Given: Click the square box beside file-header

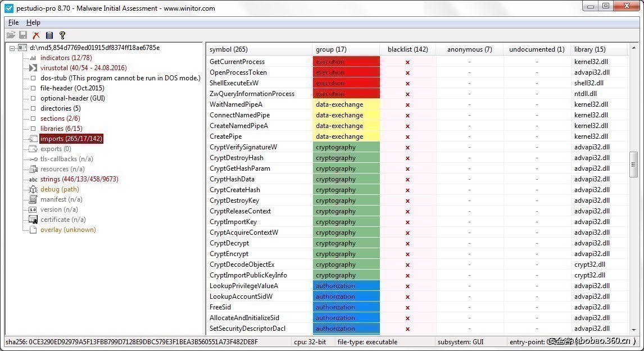Looking at the screenshot, I should [33, 88].
